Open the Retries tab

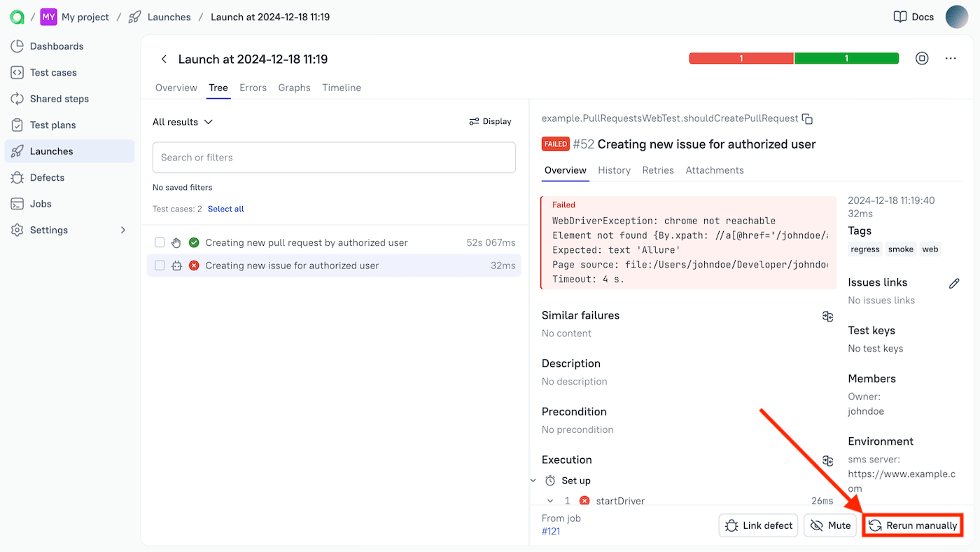click(657, 170)
